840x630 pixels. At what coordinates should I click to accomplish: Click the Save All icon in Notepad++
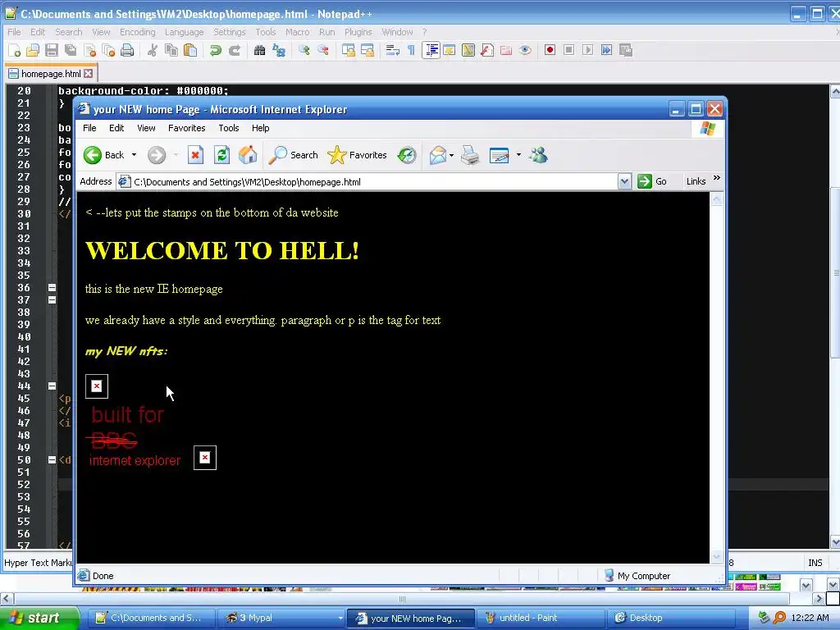click(71, 50)
